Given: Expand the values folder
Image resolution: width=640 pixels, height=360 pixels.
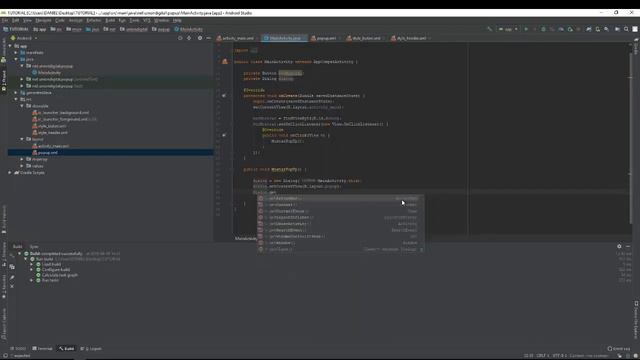Looking at the screenshot, I should 22,166.
